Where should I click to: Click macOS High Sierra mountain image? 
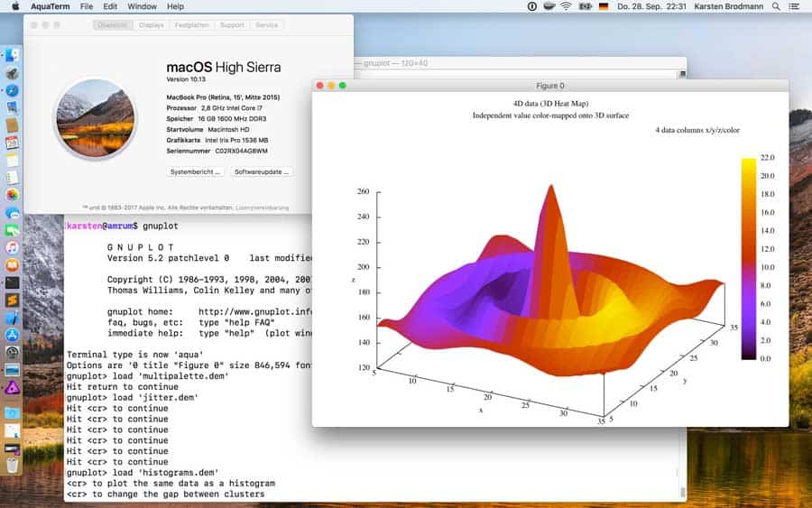coord(96,118)
